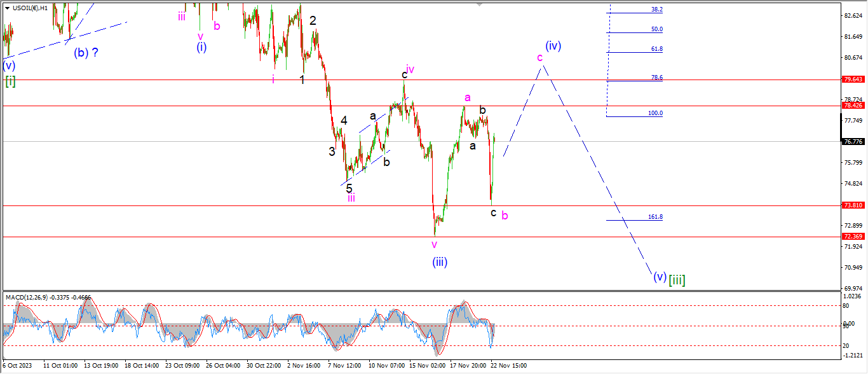Select the red 79.643 price tag
Screen dimensions: 868x374
853,80
